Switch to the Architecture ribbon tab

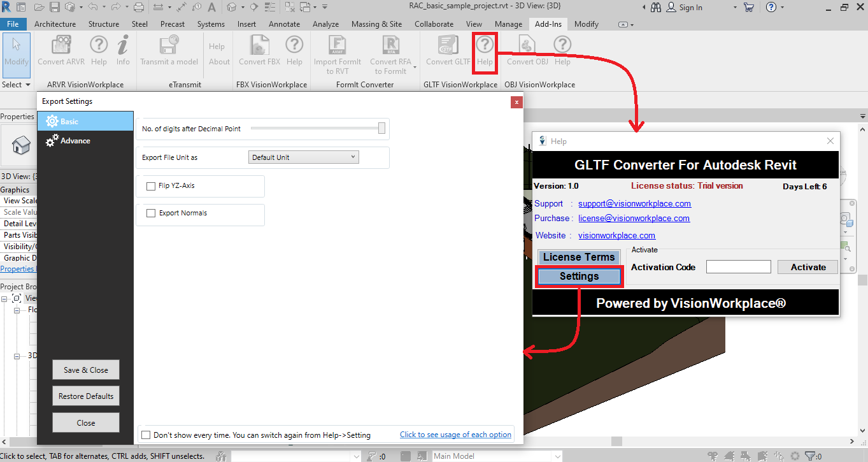pos(55,24)
